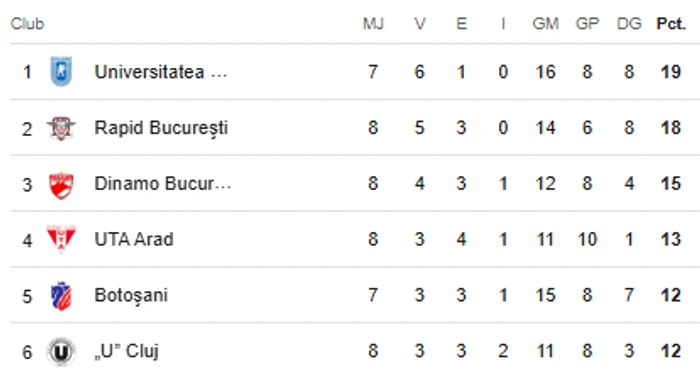700x375 pixels.
Task: Click the Botoșani club crest
Action: (x=61, y=296)
